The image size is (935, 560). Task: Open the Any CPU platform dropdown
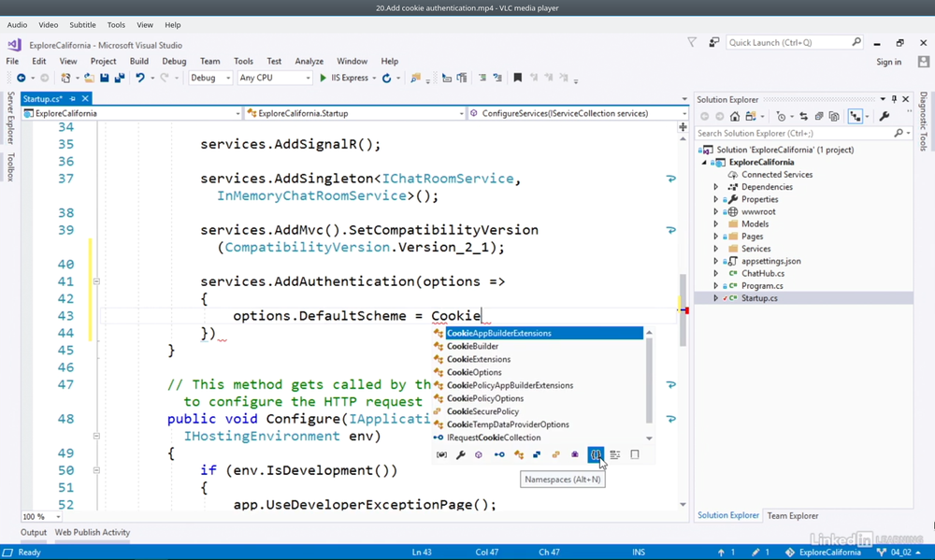[x=274, y=78]
